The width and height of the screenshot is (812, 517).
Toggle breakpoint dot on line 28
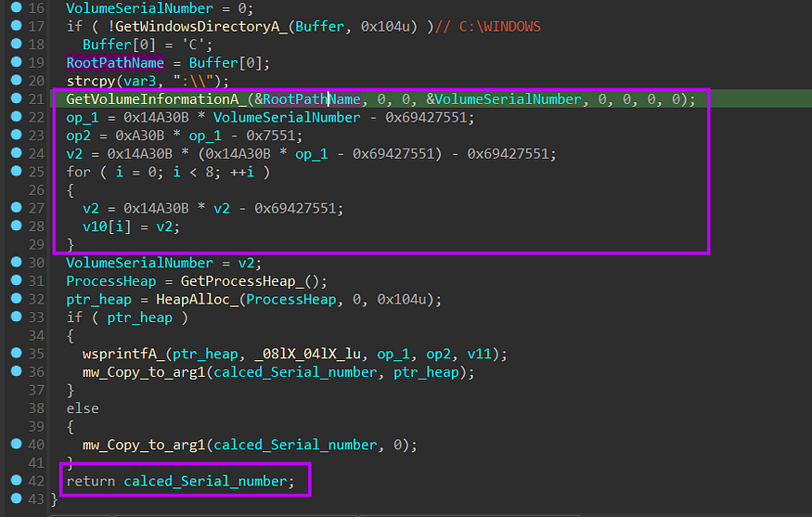point(16,226)
